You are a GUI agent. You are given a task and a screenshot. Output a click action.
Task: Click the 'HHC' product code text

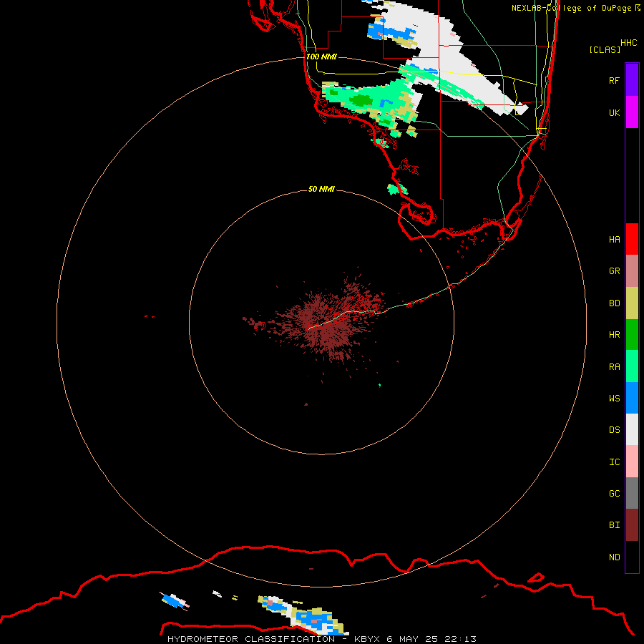(628, 43)
